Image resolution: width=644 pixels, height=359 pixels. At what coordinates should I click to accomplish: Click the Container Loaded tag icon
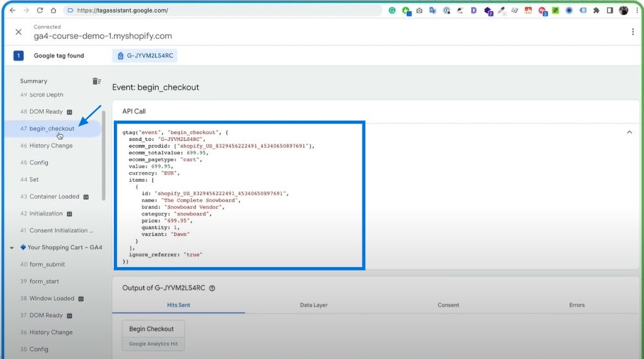[x=86, y=197]
